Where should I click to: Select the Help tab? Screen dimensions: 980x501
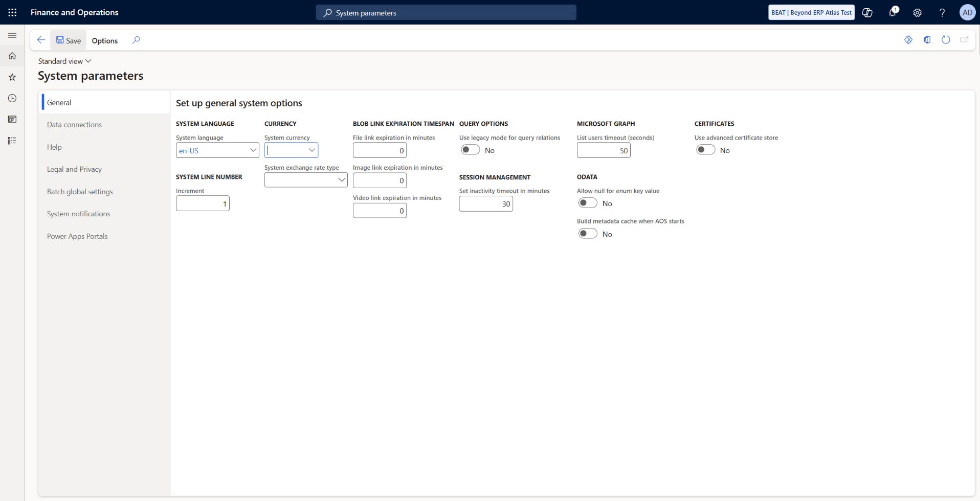pyautogui.click(x=105, y=147)
